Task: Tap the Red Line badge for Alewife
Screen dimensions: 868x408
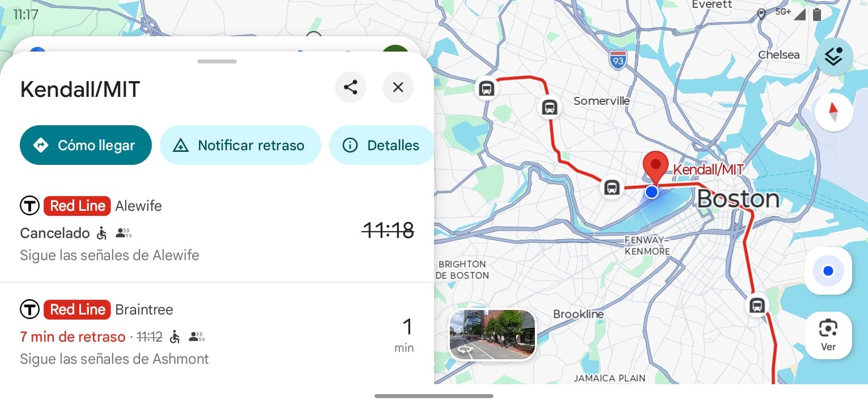Action: click(77, 206)
